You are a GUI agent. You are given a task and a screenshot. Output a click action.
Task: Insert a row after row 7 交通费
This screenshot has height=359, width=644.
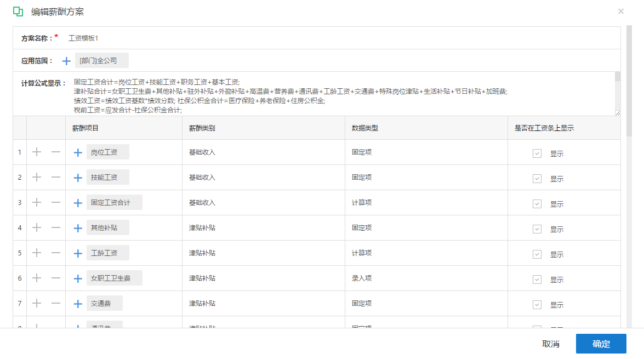click(37, 303)
